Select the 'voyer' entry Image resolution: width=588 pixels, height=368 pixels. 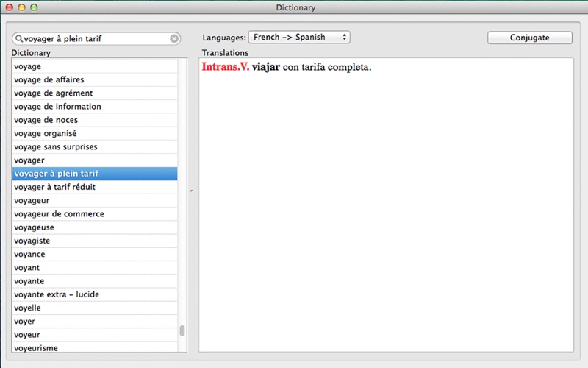[x=95, y=322]
